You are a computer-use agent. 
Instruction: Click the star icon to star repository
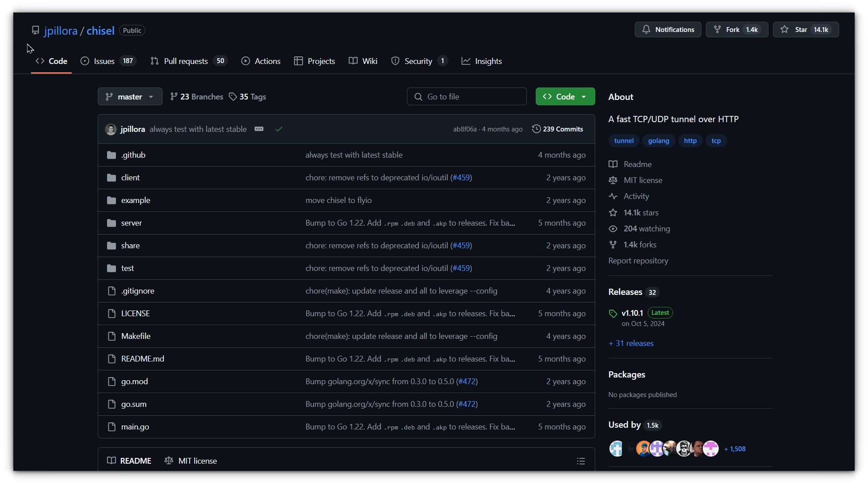[x=785, y=28]
